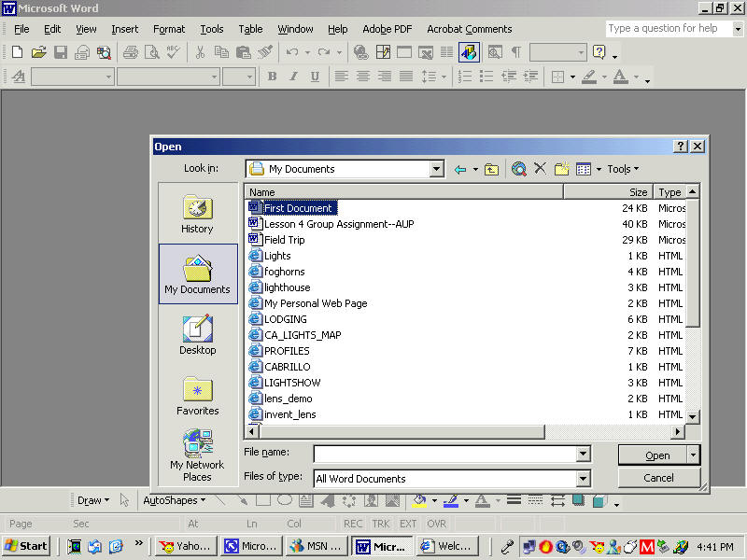Viewport: 747px width, 560px height.
Task: Toggle Italic formatting
Action: pyautogui.click(x=293, y=77)
